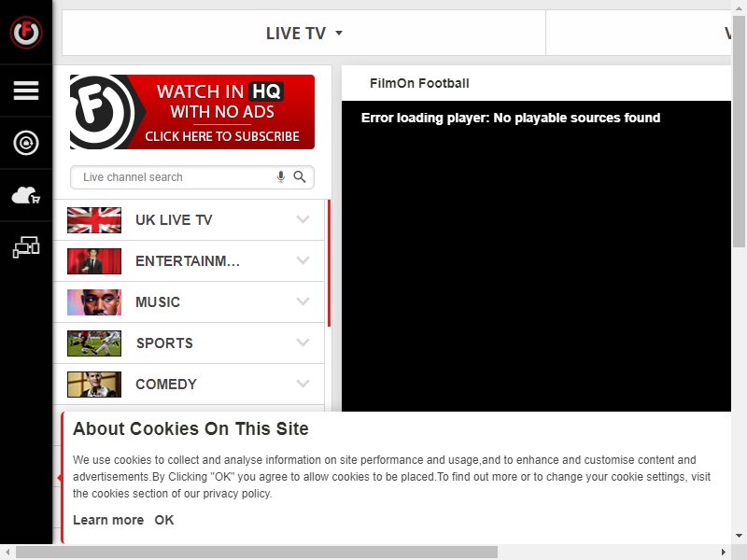This screenshot has width=747, height=560.
Task: Click the circular replay icon in sidebar
Action: [x=26, y=143]
